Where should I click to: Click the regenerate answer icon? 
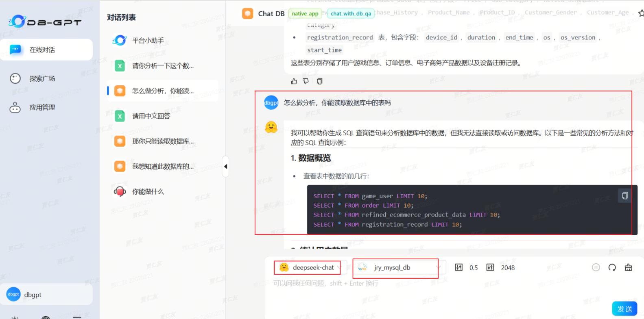click(612, 267)
